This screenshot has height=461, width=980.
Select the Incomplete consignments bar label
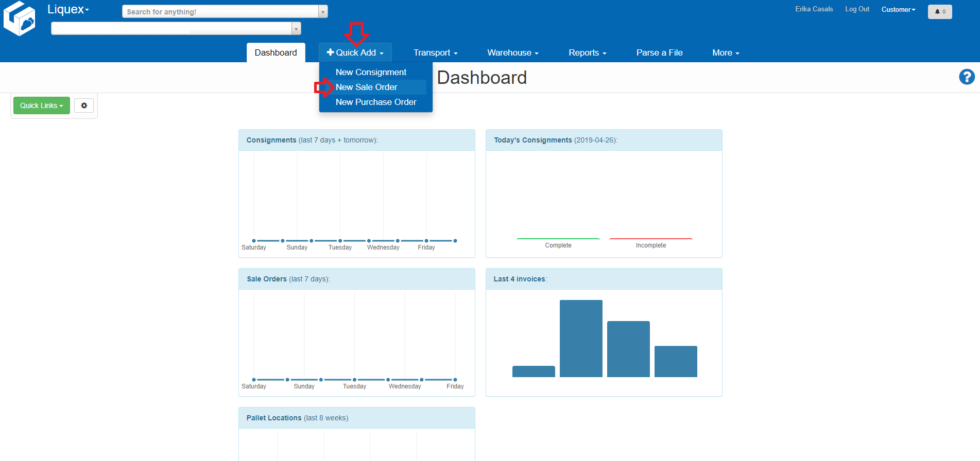click(651, 245)
